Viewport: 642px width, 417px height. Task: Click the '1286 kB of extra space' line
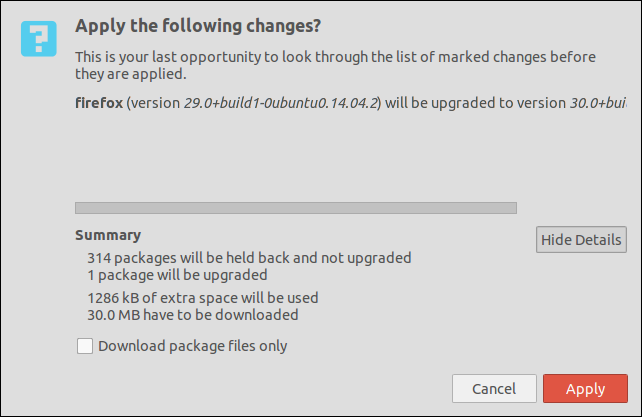203,298
